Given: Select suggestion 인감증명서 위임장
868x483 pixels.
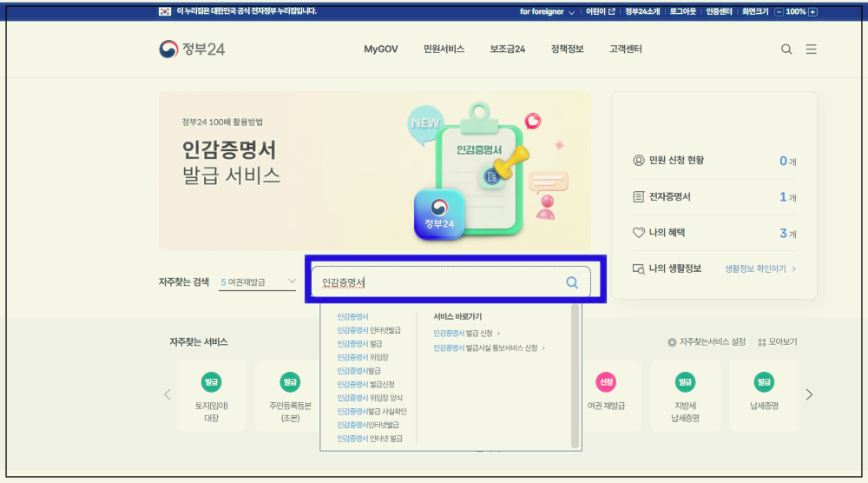Looking at the screenshot, I should click(363, 357).
